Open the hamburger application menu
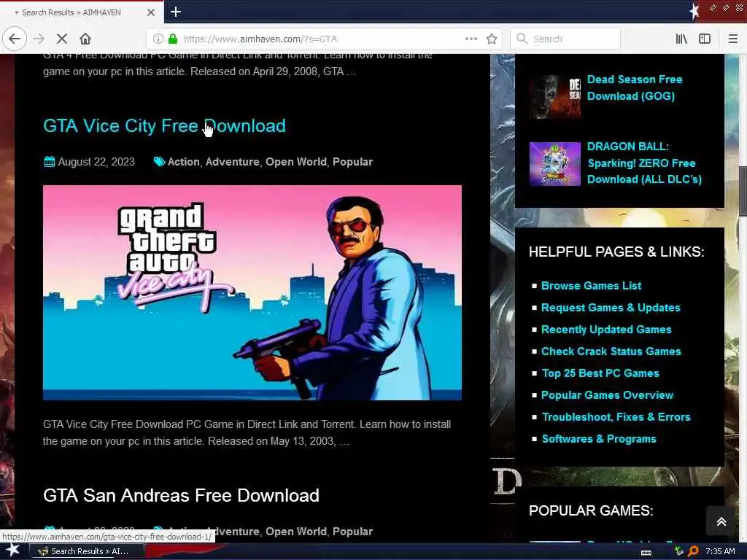The width and height of the screenshot is (747, 560). pyautogui.click(x=733, y=39)
